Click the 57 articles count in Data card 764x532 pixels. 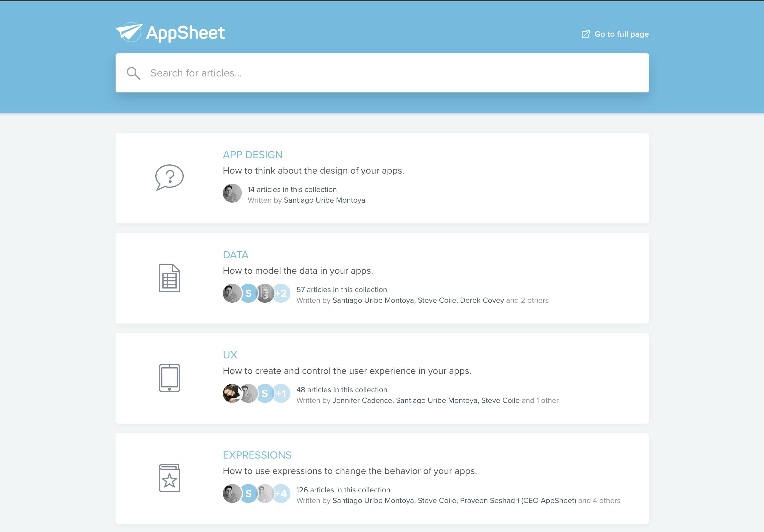pyautogui.click(x=342, y=290)
